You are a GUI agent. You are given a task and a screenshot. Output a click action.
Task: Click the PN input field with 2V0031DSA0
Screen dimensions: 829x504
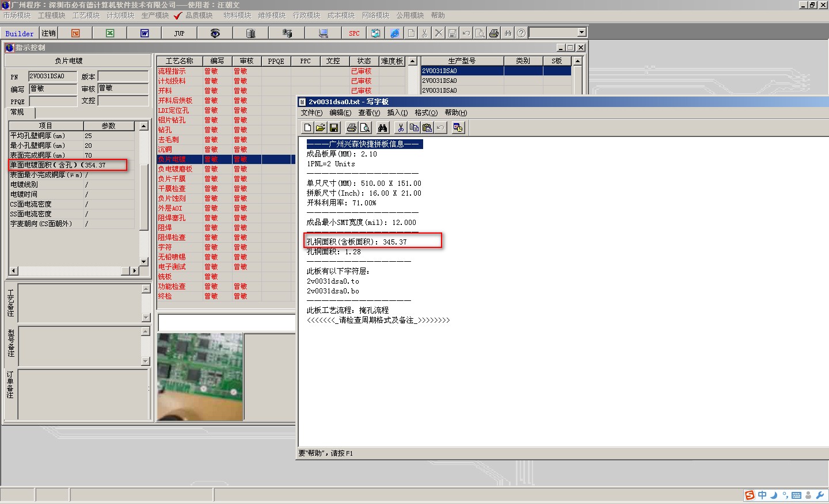(x=52, y=76)
